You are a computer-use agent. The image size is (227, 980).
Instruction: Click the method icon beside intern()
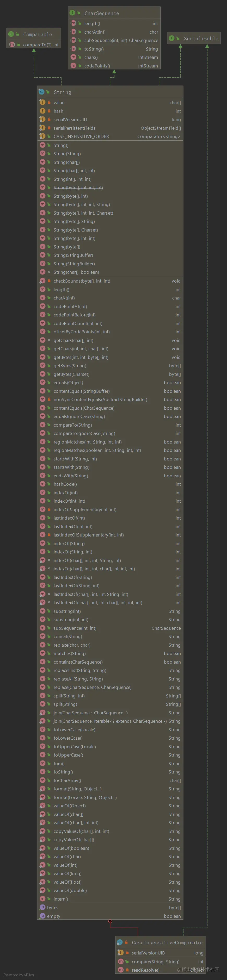coord(42,898)
